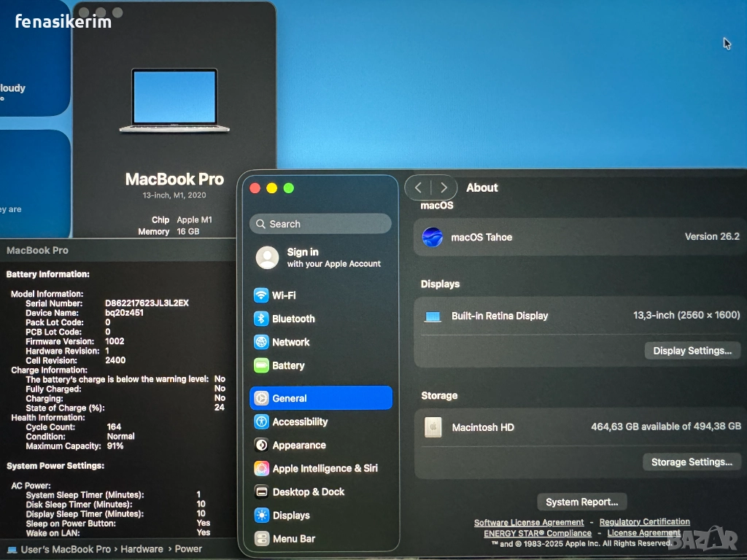This screenshot has height=560, width=747.
Task: Click the 13,3-inch (2560 × 1600) text
Action: pyautogui.click(x=686, y=315)
